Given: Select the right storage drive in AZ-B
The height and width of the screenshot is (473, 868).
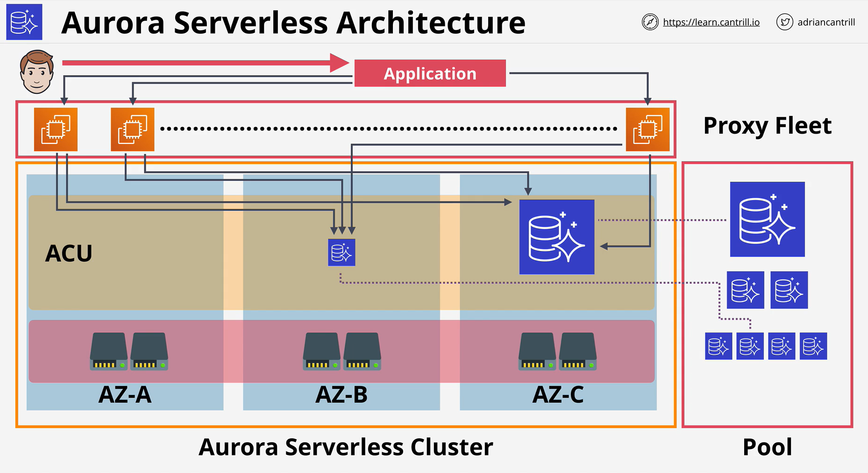Looking at the screenshot, I should point(362,351).
